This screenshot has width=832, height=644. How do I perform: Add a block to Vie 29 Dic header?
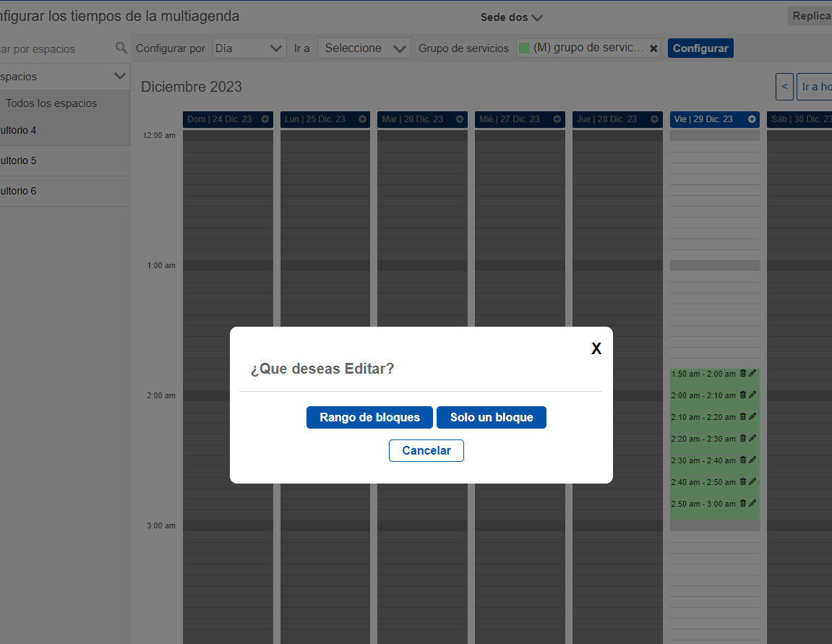(x=752, y=119)
